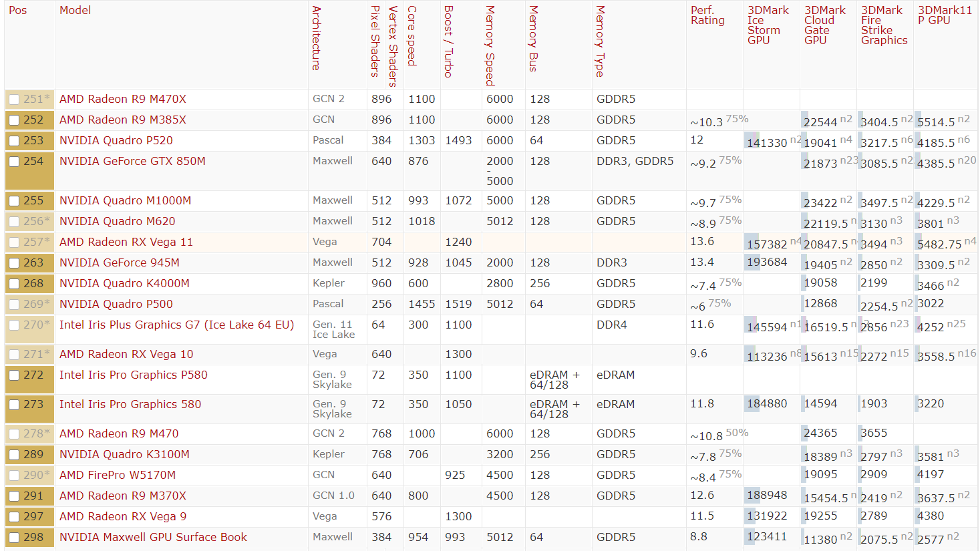This screenshot has width=980, height=551.
Task: Open AMD Radeon R9 M470 link
Action: [x=119, y=434]
